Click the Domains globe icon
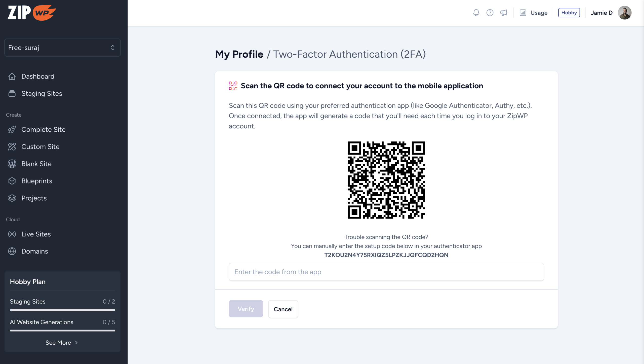Screen dimensions: 644x364 click(x=12, y=251)
